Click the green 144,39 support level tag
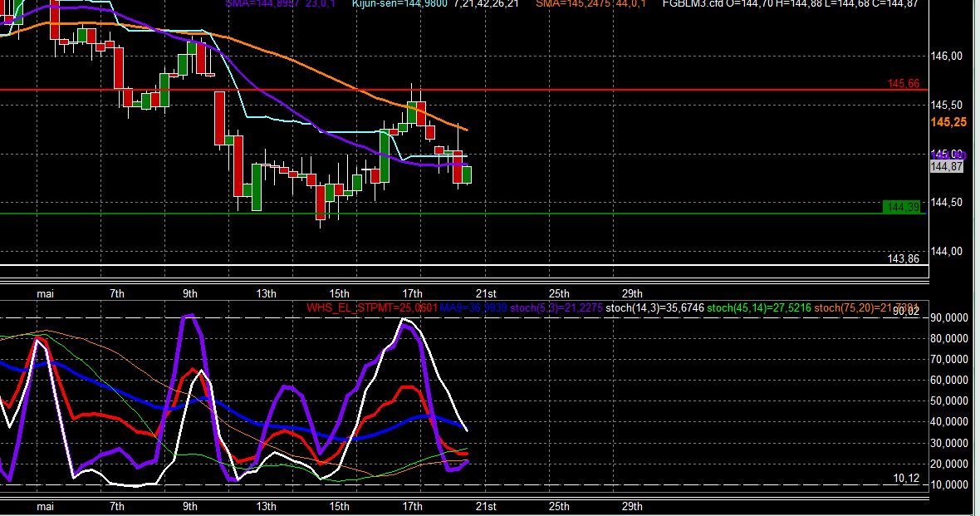This screenshot has height=516, width=980. pyautogui.click(x=903, y=207)
